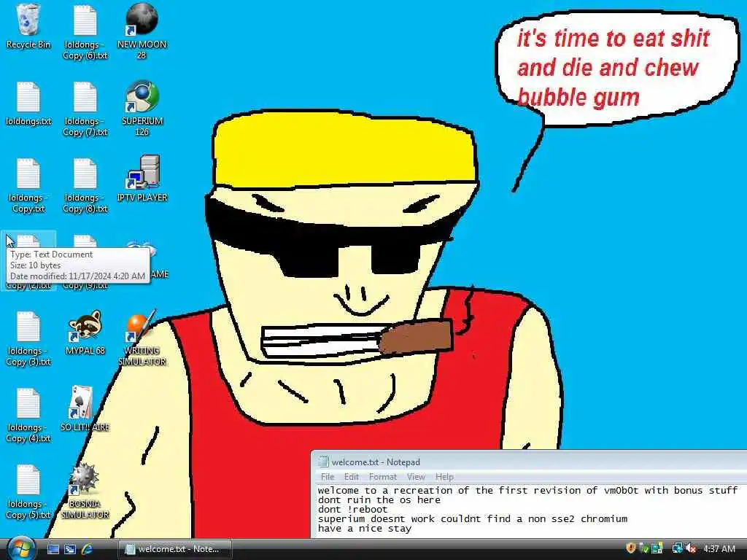Click the 'superium doesnt work' line
This screenshot has width=747, height=560.
click(x=473, y=519)
